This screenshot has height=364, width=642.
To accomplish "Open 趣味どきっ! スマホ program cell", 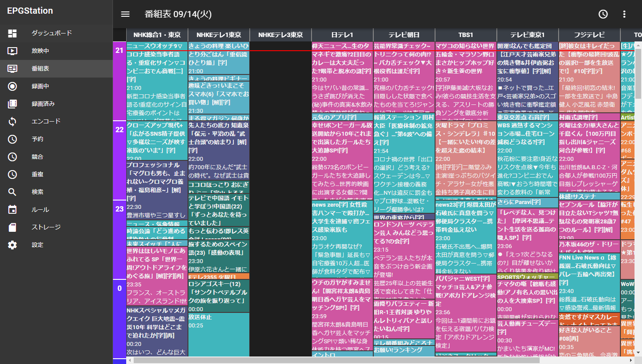I will pos(219,98).
